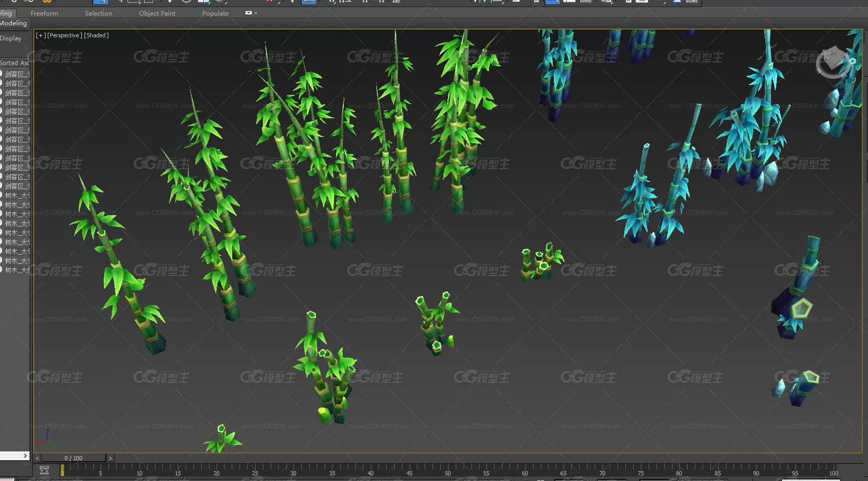
Task: Click the Sorted Ascending column header
Action: [x=15, y=63]
